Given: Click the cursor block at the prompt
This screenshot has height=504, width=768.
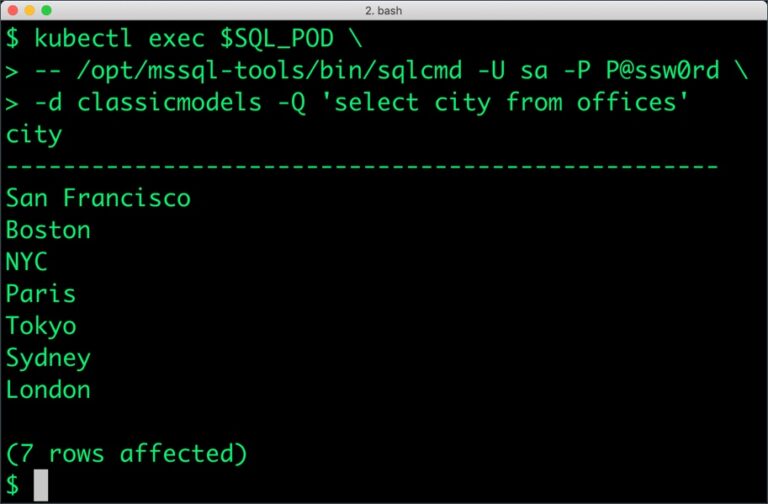Looking at the screenshot, I should (x=41, y=486).
